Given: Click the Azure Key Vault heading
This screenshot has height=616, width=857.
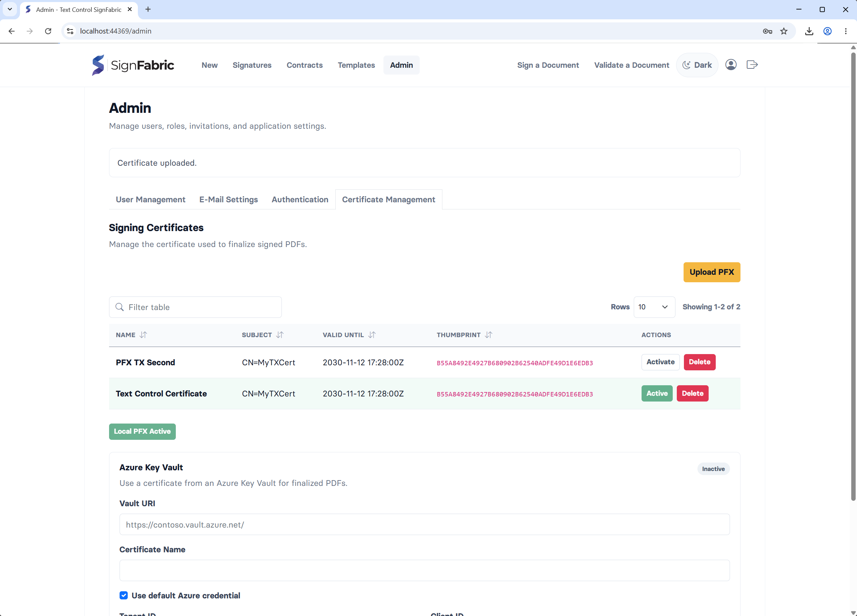Looking at the screenshot, I should point(151,468).
